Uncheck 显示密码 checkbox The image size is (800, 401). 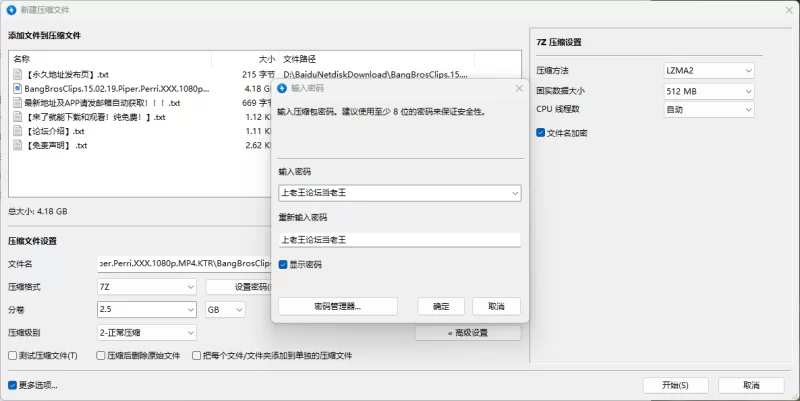click(x=283, y=265)
